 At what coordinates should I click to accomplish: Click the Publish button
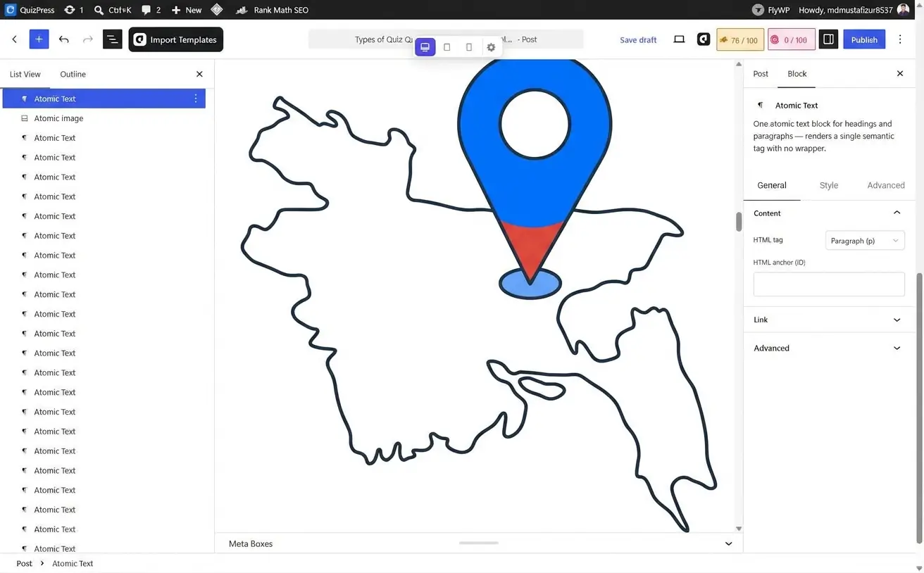point(864,39)
